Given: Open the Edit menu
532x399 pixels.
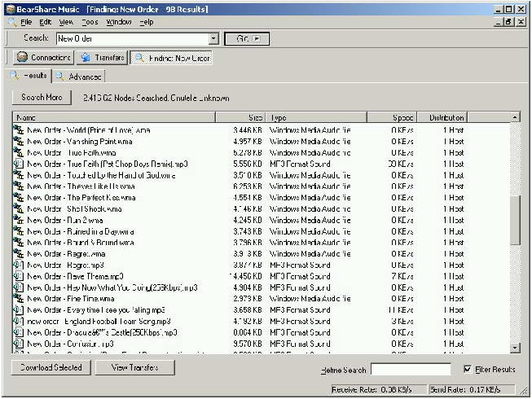Looking at the screenshot, I should (x=45, y=22).
